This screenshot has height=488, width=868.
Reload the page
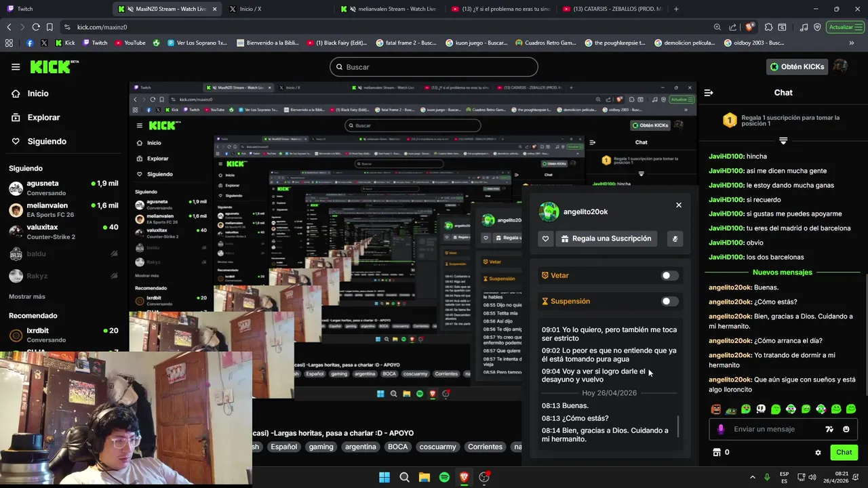pyautogui.click(x=36, y=27)
